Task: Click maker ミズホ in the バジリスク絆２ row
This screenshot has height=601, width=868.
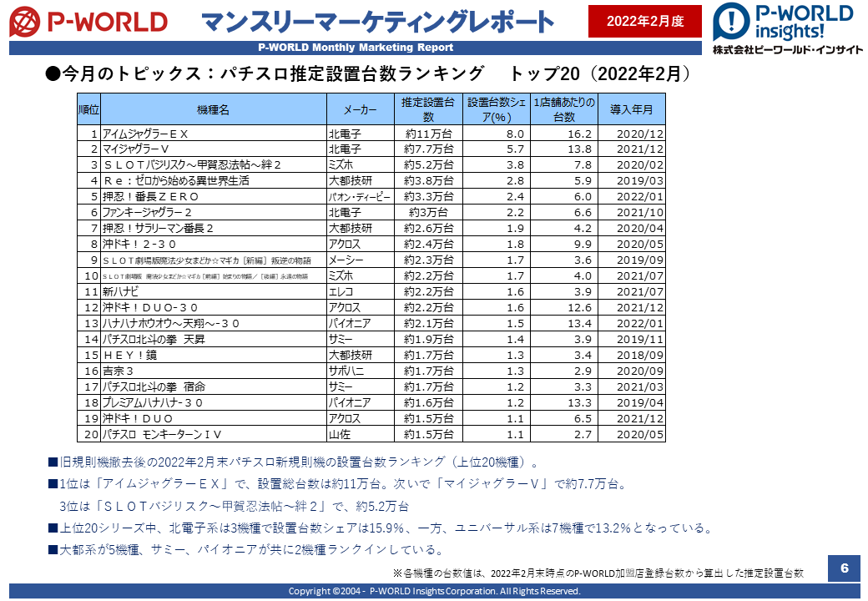Action: 341,165
